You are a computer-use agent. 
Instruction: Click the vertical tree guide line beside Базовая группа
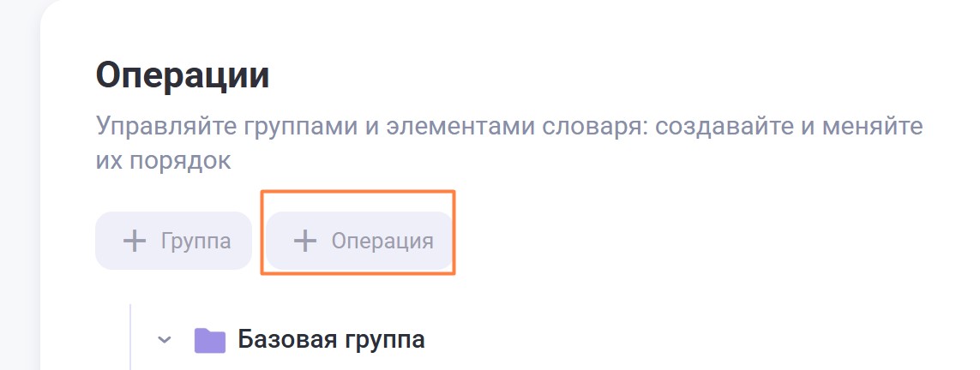pos(130,338)
